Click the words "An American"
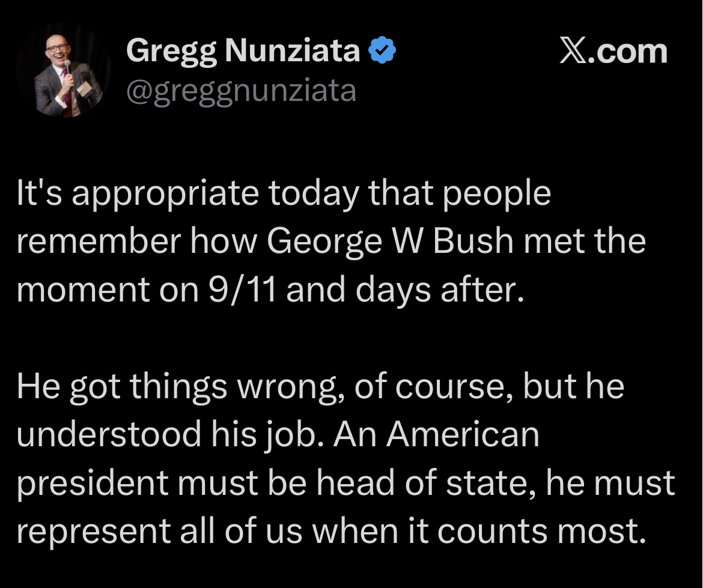 point(436,434)
